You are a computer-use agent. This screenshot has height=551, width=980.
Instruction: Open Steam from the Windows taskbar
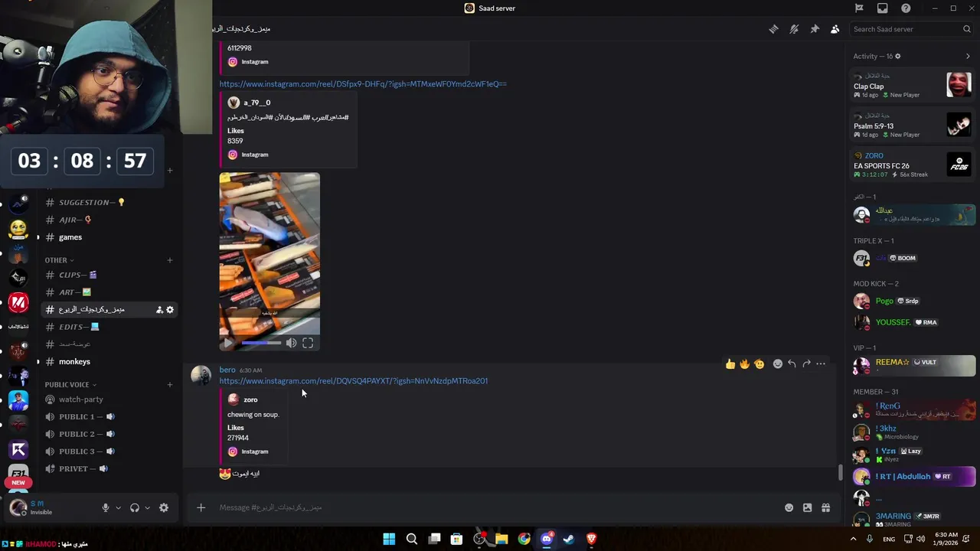(569, 539)
